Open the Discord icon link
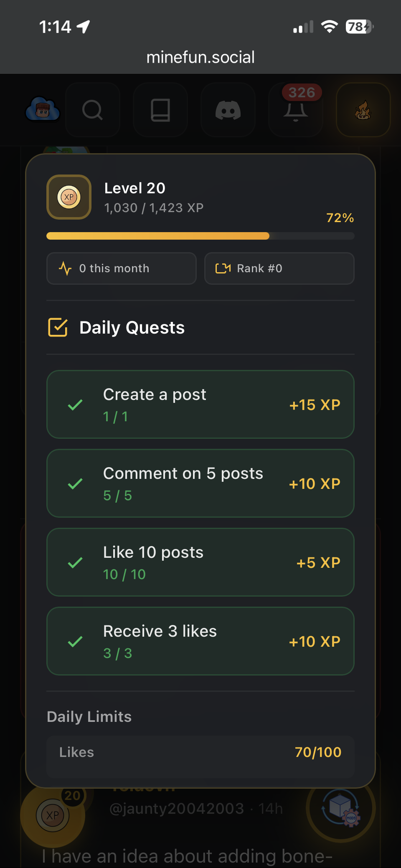The image size is (401, 868). 228,110
